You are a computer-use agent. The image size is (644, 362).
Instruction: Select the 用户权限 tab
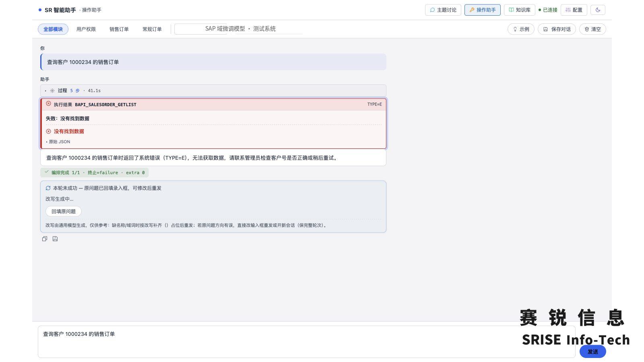86,29
